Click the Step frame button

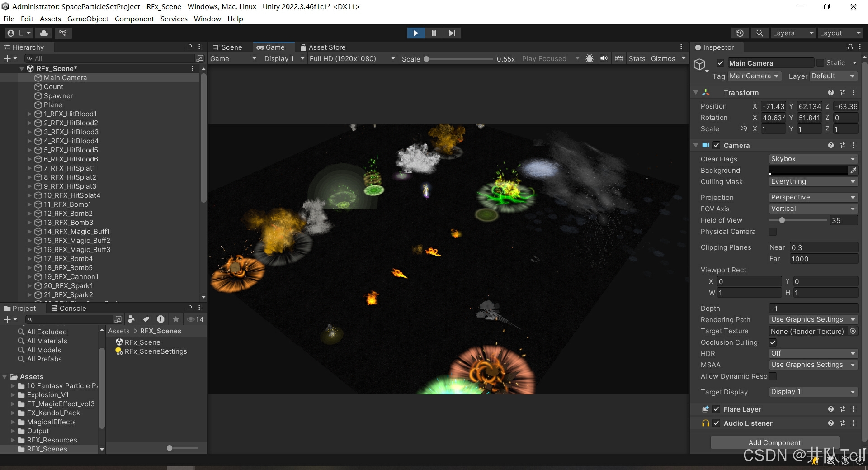(452, 33)
